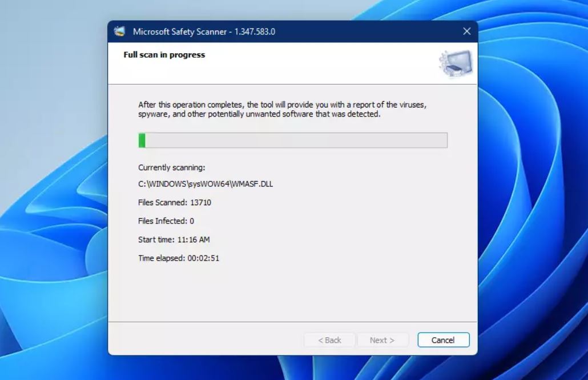Screen dimensions: 588x380
Task: Click the disabled < Back button
Action: point(329,340)
